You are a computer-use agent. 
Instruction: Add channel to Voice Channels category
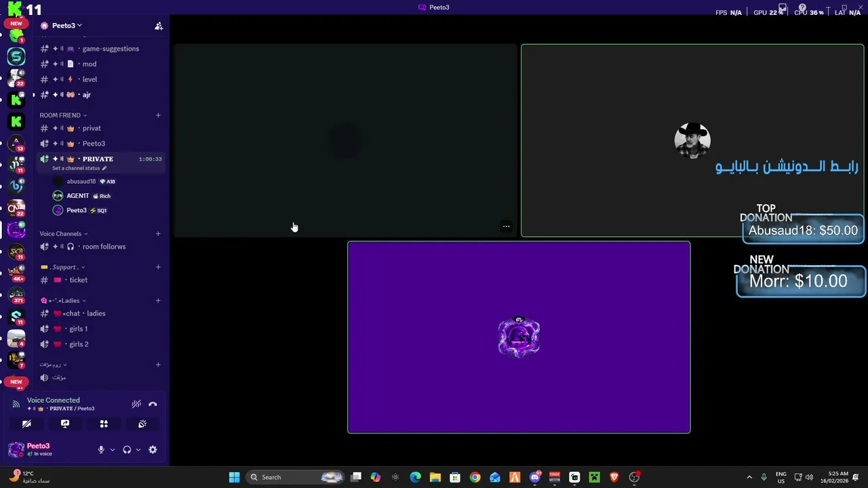(x=158, y=234)
